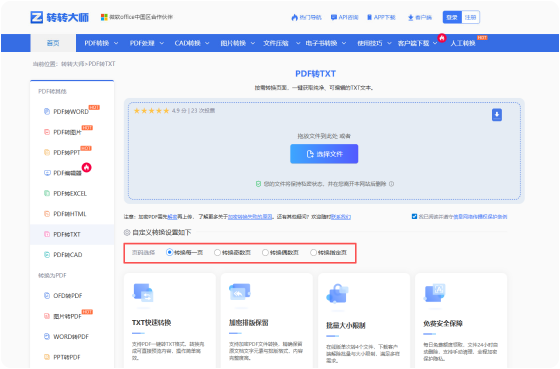Open the 人工转换 nav item

click(x=463, y=43)
